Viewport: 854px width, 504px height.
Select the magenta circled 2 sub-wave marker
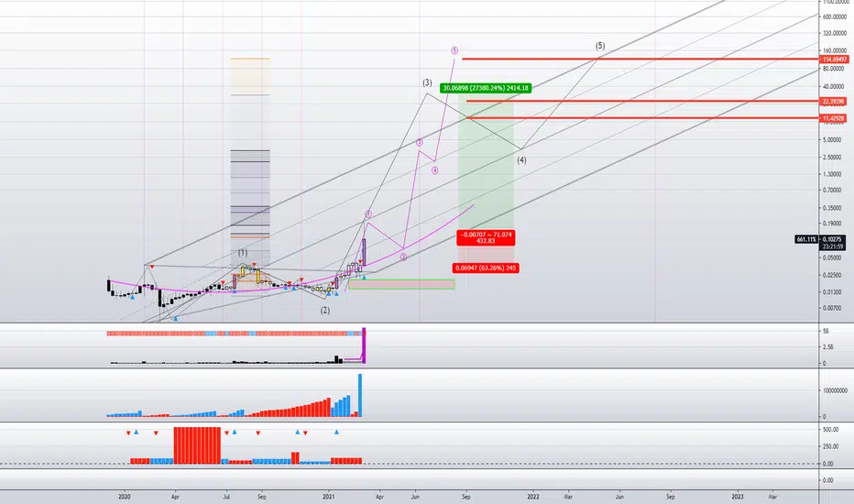(403, 257)
